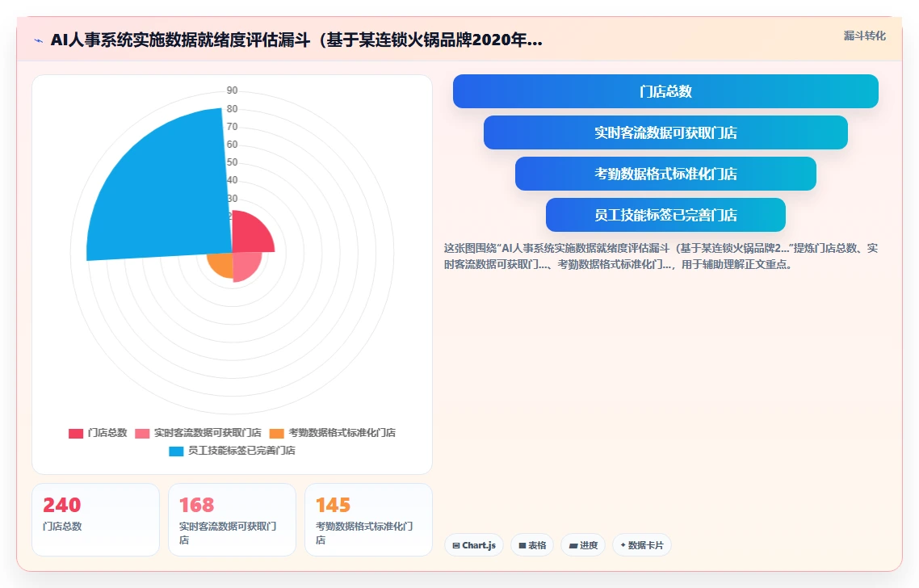Click the 80 axis label on chart
919x588 pixels.
(x=232, y=108)
